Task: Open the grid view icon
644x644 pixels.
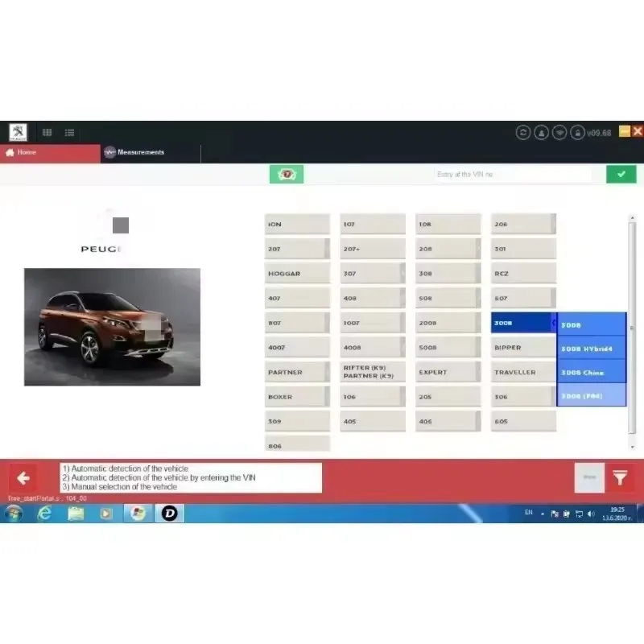Action: click(x=46, y=132)
